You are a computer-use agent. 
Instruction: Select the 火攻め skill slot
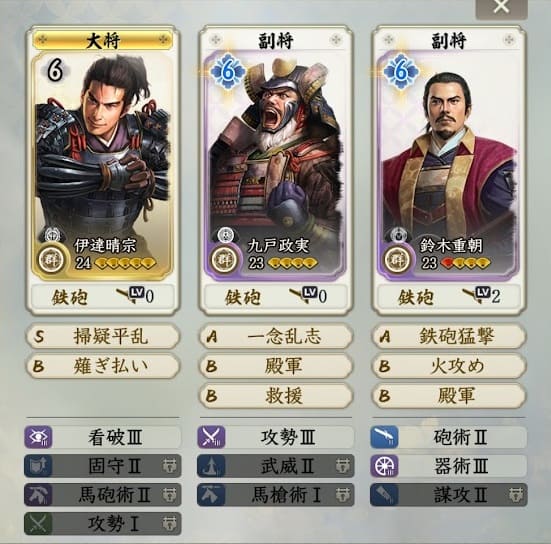[x=449, y=366]
